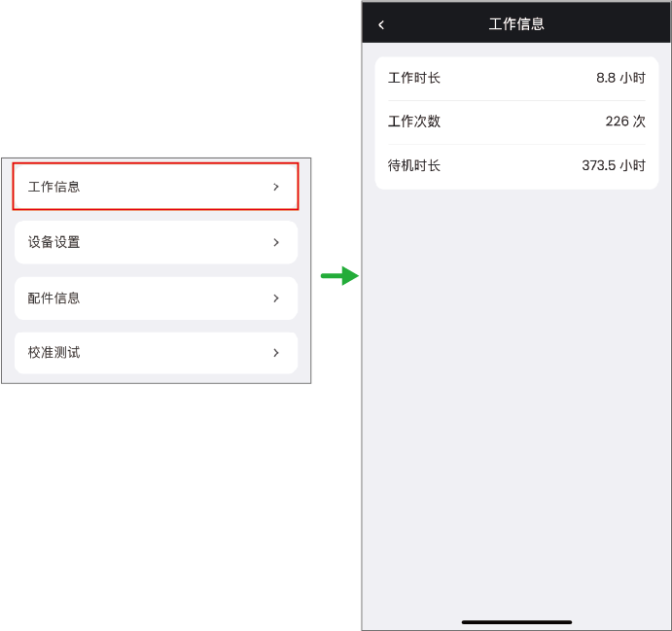Click the 工作信息 page title
The height and width of the screenshot is (631, 672).
point(516,24)
